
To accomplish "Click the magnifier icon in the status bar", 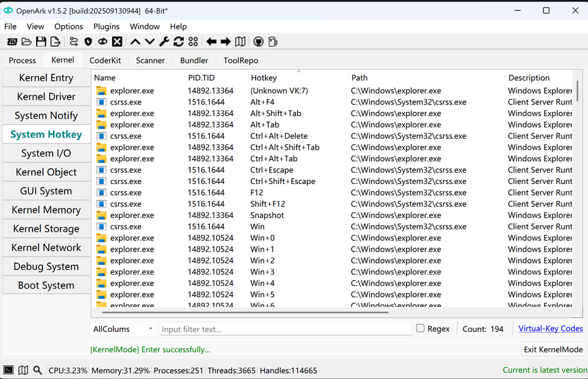I will [x=37, y=370].
